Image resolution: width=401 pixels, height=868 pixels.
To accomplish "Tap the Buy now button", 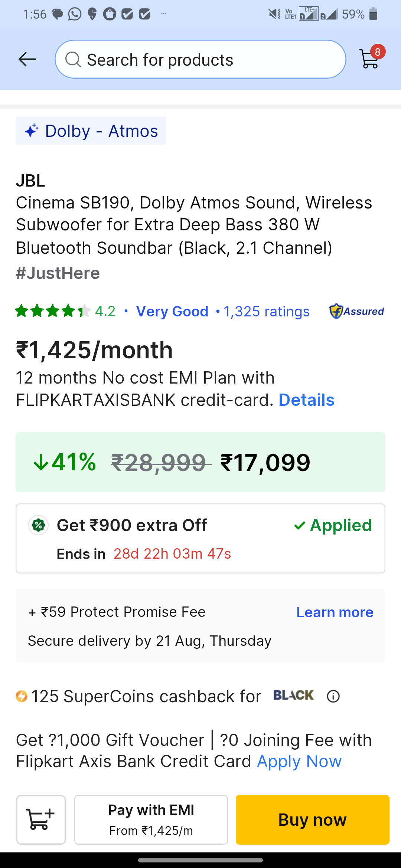I will [x=313, y=820].
